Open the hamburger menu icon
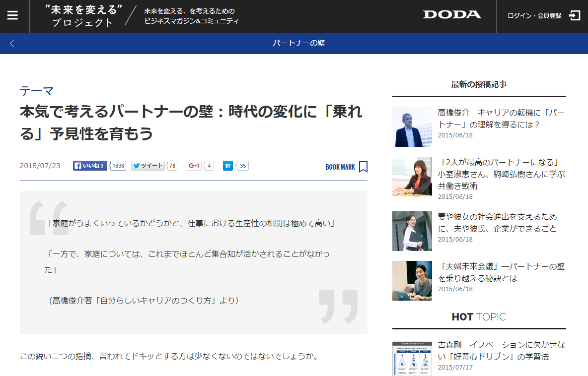 pyautogui.click(x=12, y=15)
